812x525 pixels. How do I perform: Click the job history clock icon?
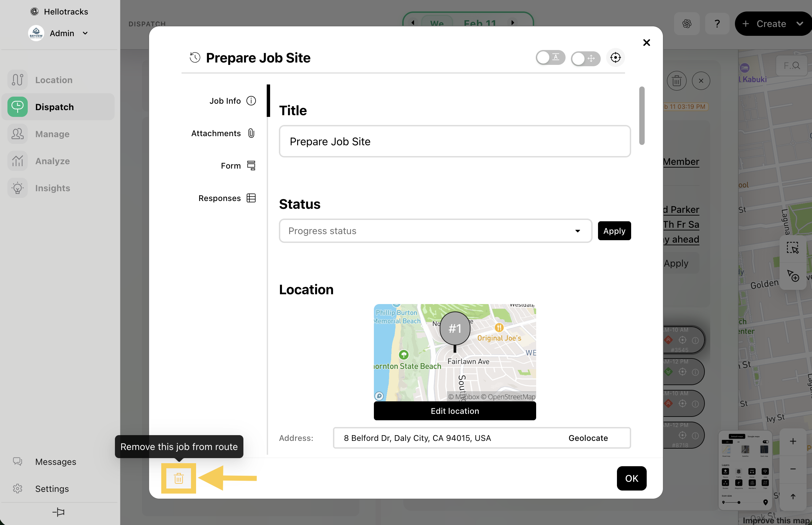pyautogui.click(x=195, y=58)
